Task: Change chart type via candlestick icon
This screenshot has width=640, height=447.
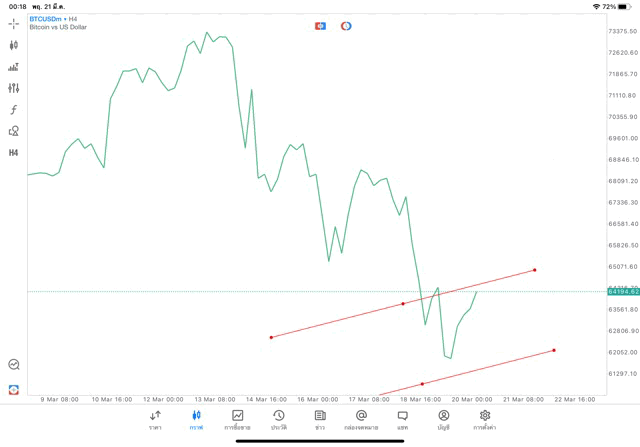Action: (14, 45)
